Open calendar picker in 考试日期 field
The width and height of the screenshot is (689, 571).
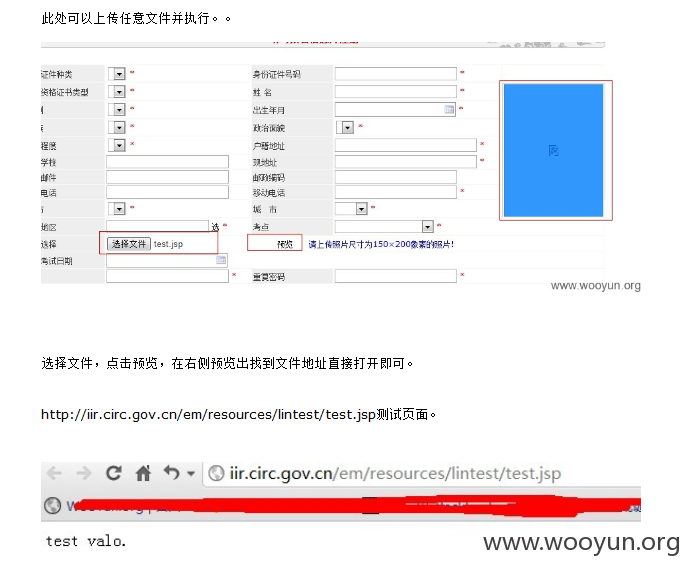coord(221,260)
